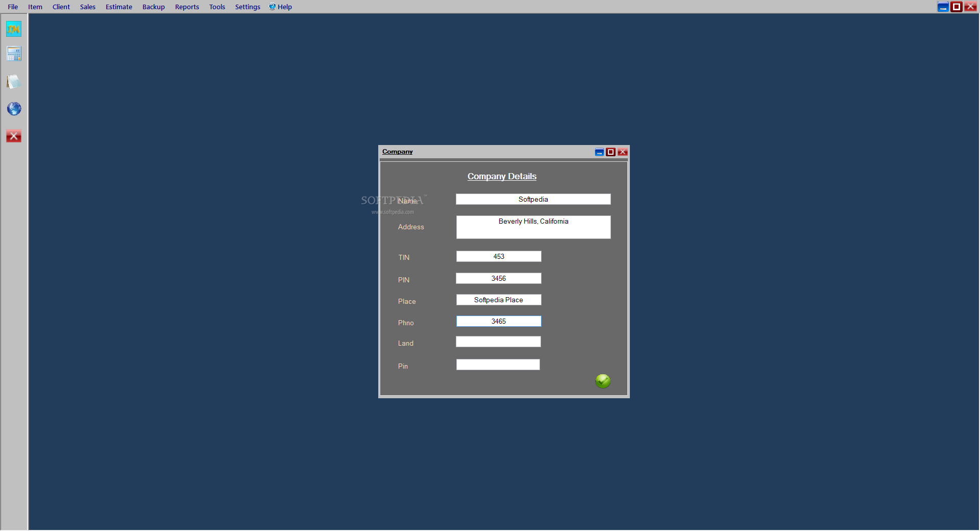Click the globe web icon in sidebar

click(x=14, y=109)
